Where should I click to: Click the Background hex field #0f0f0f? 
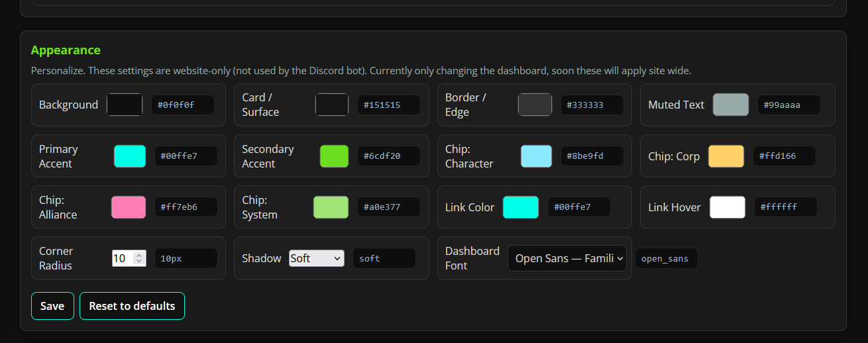(183, 105)
